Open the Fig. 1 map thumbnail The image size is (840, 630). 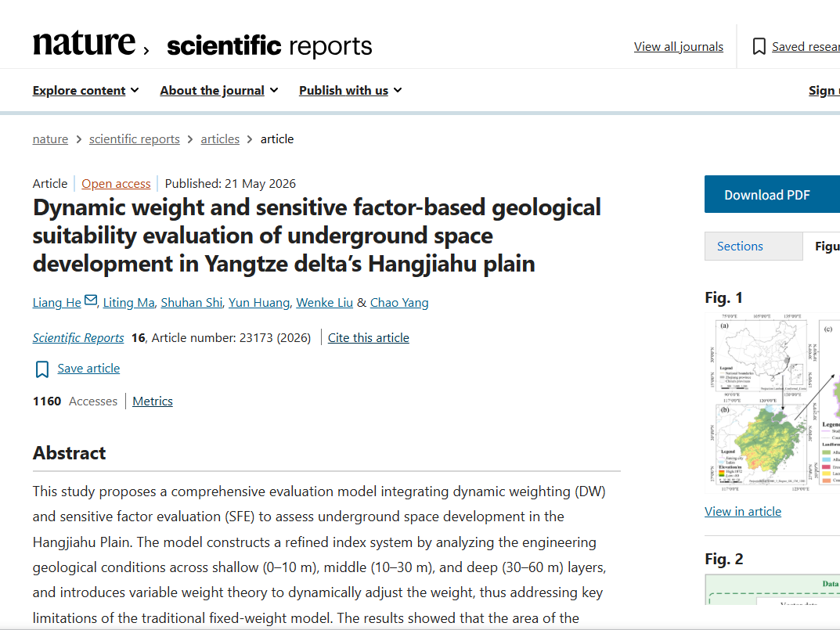[772, 403]
